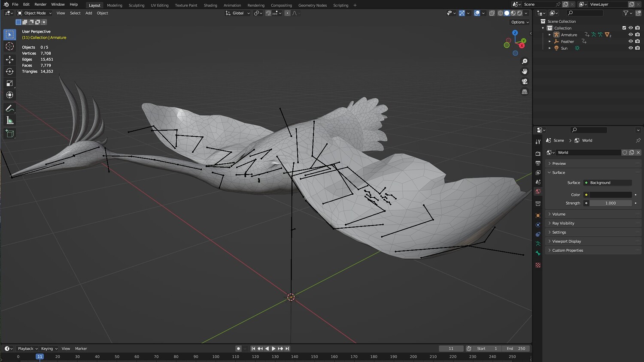Select the Add Cube tool
Viewport: 644px width, 362px height.
[x=9, y=134]
